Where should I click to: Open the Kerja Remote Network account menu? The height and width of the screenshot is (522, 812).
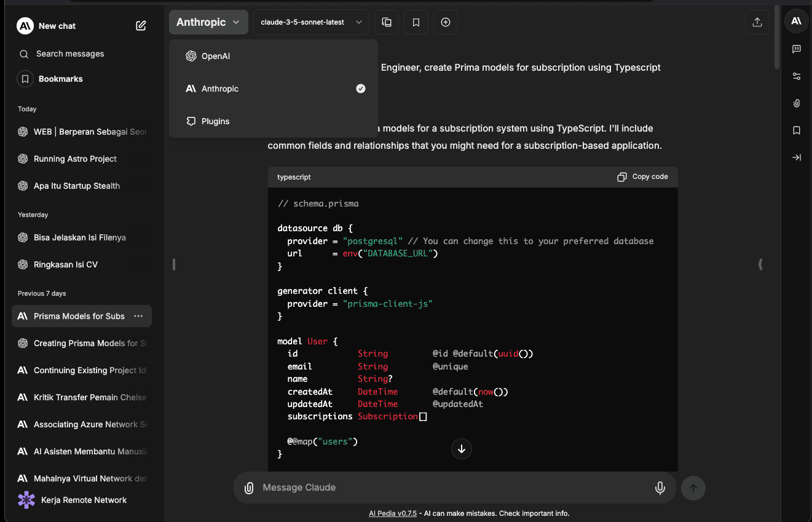[x=82, y=500]
